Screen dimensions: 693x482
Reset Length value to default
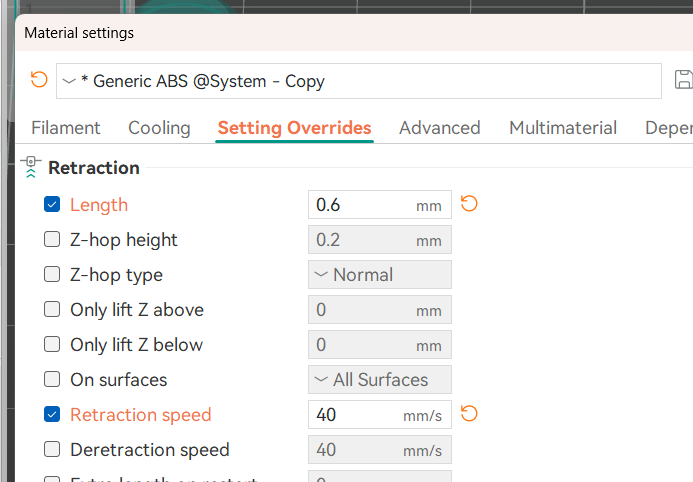click(x=469, y=204)
